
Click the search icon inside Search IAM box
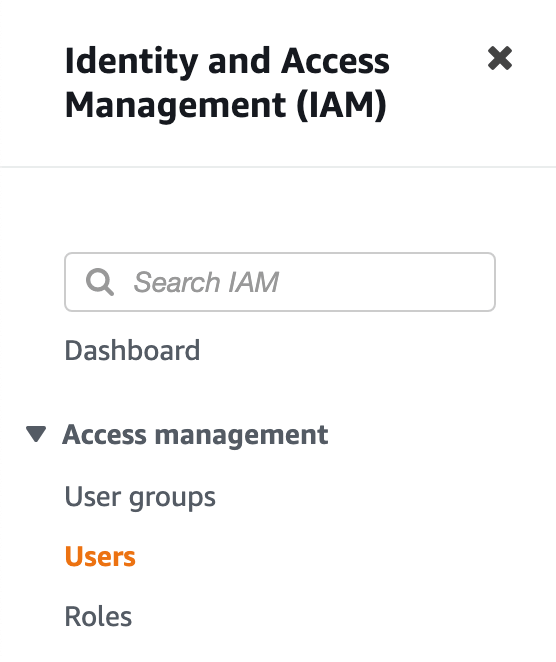tap(100, 282)
